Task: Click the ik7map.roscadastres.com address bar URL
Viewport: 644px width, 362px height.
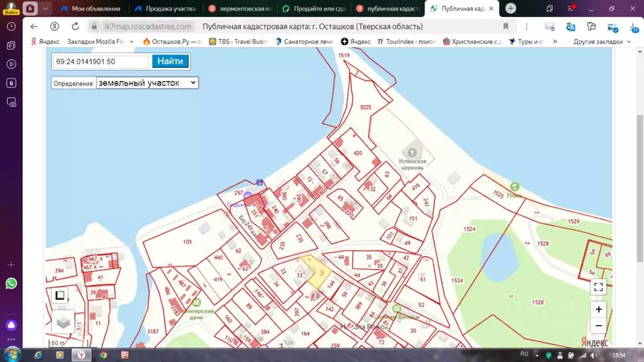Action: 148,26
